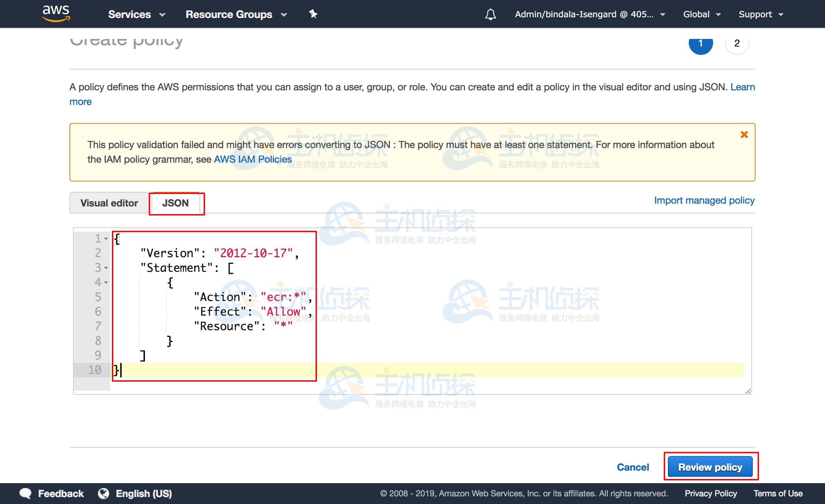Open the notifications bell icon
This screenshot has height=504, width=825.
point(490,14)
